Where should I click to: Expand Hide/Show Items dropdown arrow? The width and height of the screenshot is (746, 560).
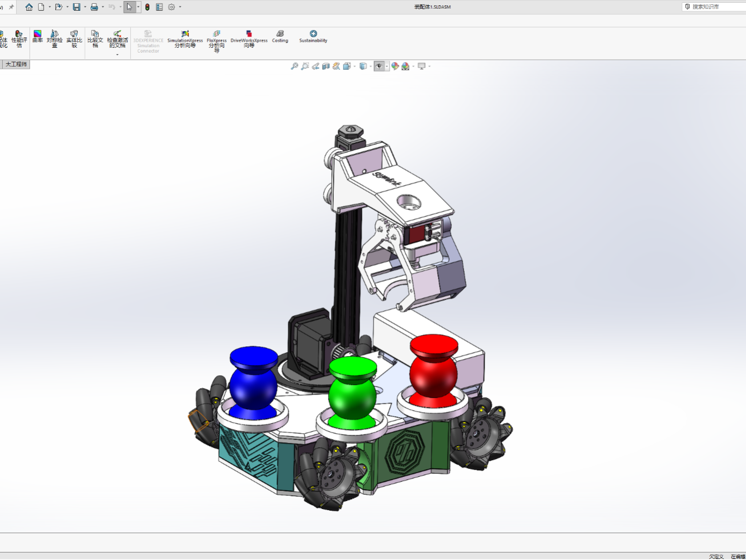(x=387, y=66)
